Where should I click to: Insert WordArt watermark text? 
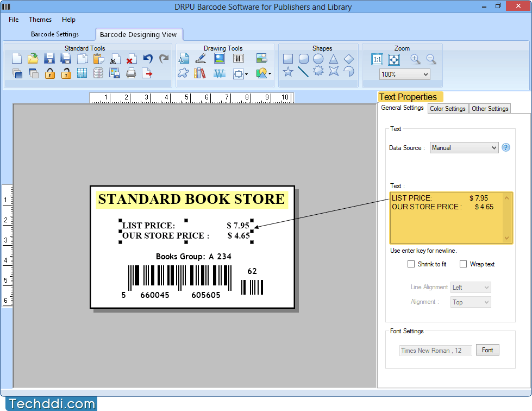point(220,73)
